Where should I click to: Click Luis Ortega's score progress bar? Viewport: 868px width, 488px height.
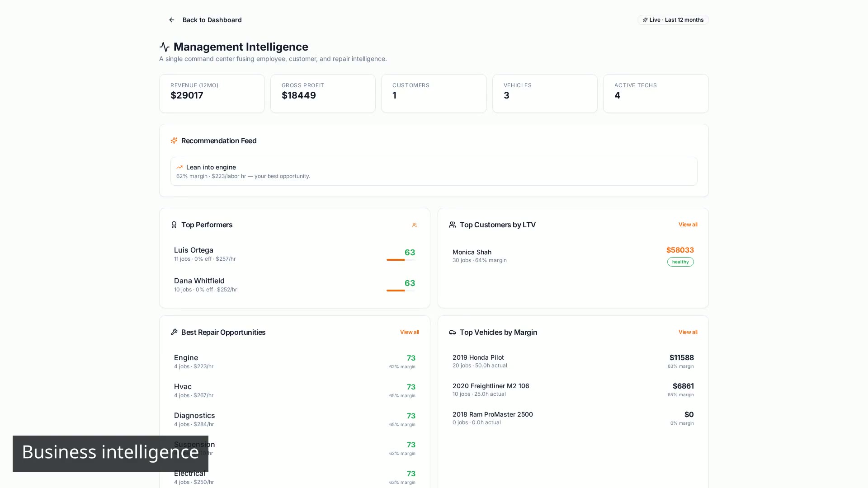tap(401, 260)
